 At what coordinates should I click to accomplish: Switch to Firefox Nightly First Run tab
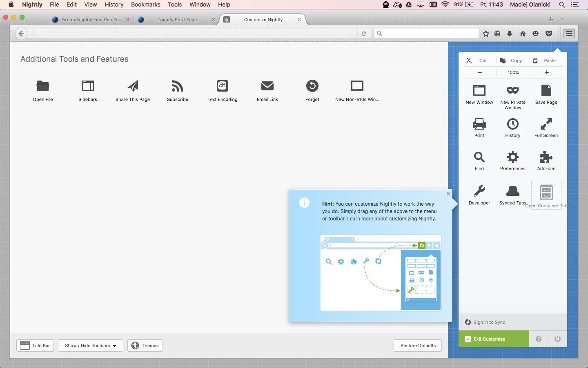tap(91, 20)
